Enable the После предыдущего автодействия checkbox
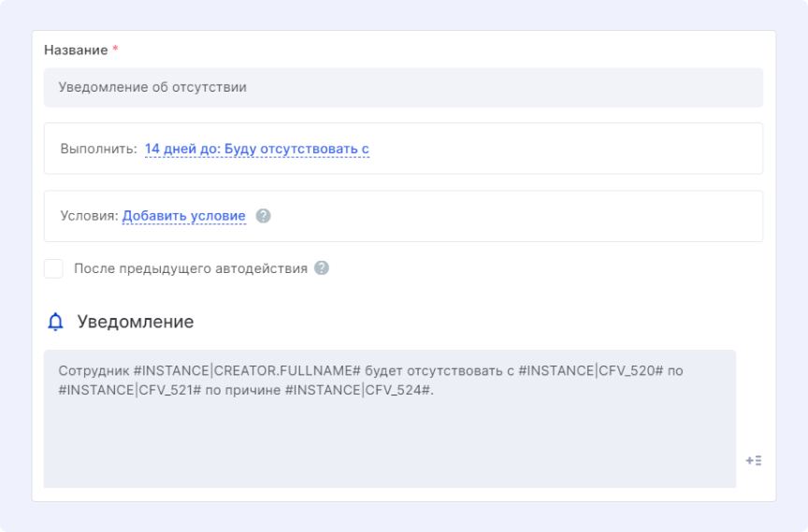The image size is (808, 532). pos(54,269)
